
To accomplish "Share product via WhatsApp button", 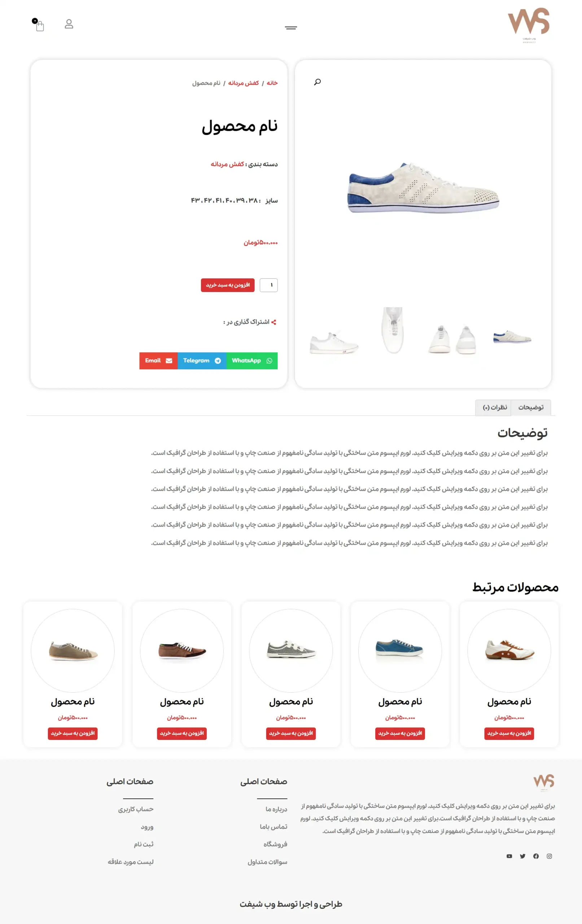I will click(252, 361).
